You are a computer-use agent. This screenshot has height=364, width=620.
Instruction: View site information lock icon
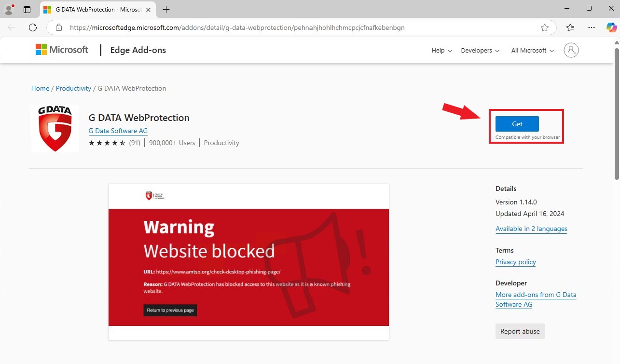coord(59,27)
